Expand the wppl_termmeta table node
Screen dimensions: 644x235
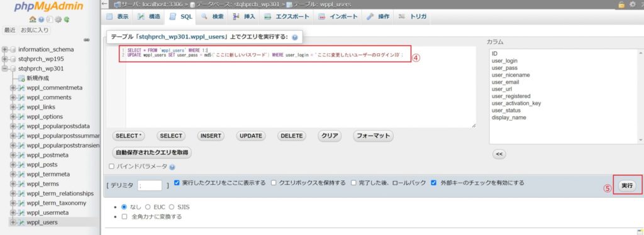point(13,174)
